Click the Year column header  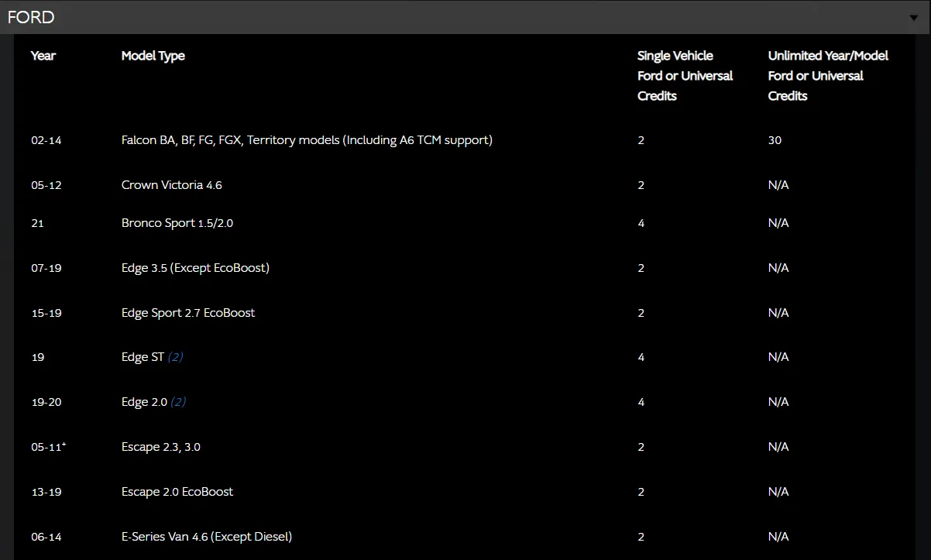point(43,56)
